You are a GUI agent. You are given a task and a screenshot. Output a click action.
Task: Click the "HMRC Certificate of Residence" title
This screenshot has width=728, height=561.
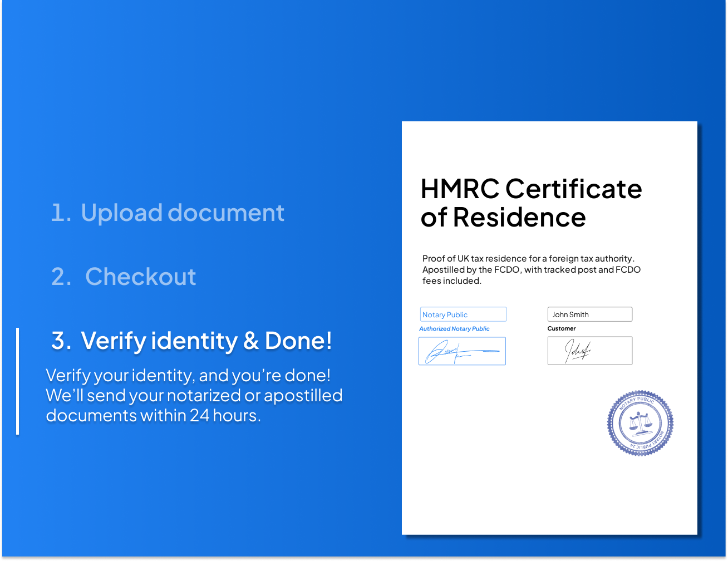pyautogui.click(x=531, y=203)
